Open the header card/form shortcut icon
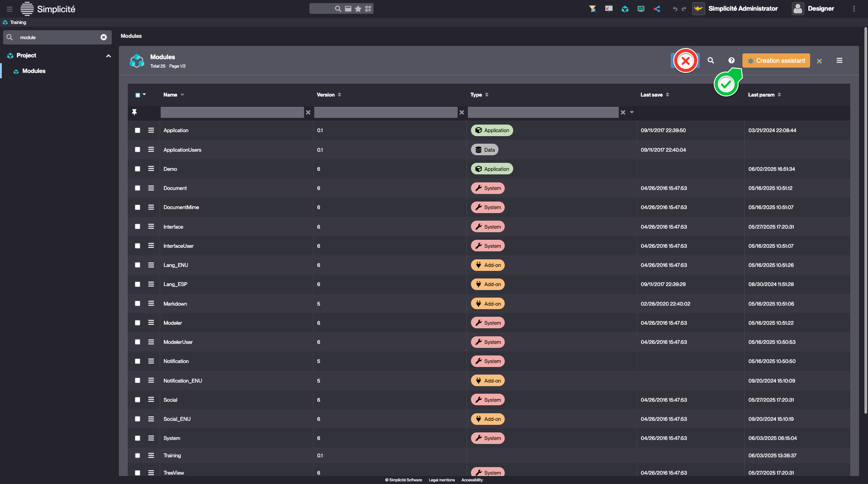868x484 pixels. (348, 8)
